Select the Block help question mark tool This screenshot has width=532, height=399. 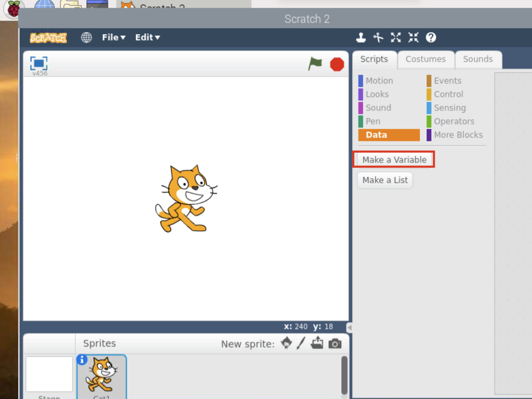pyautogui.click(x=431, y=37)
